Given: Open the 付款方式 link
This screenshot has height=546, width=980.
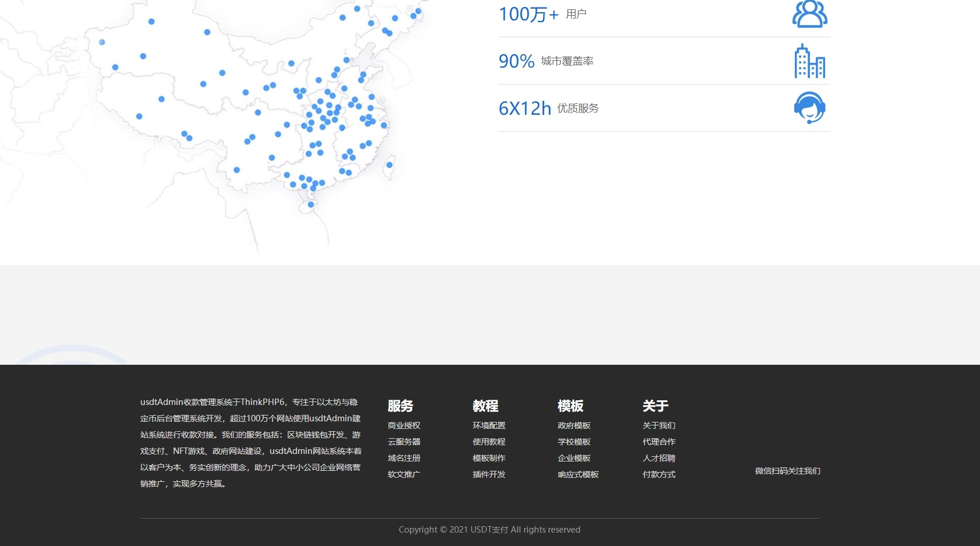Looking at the screenshot, I should [659, 474].
